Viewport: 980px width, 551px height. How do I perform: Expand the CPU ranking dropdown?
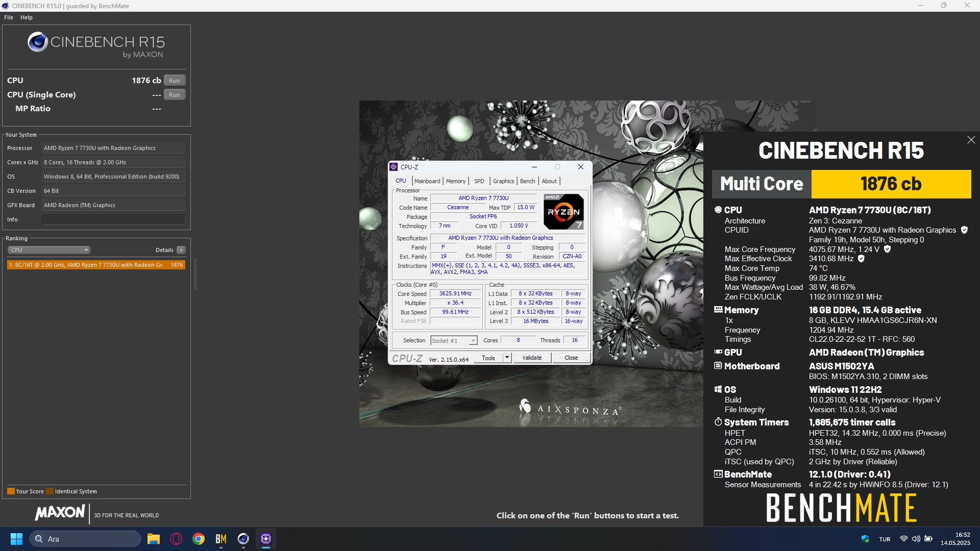pos(49,250)
